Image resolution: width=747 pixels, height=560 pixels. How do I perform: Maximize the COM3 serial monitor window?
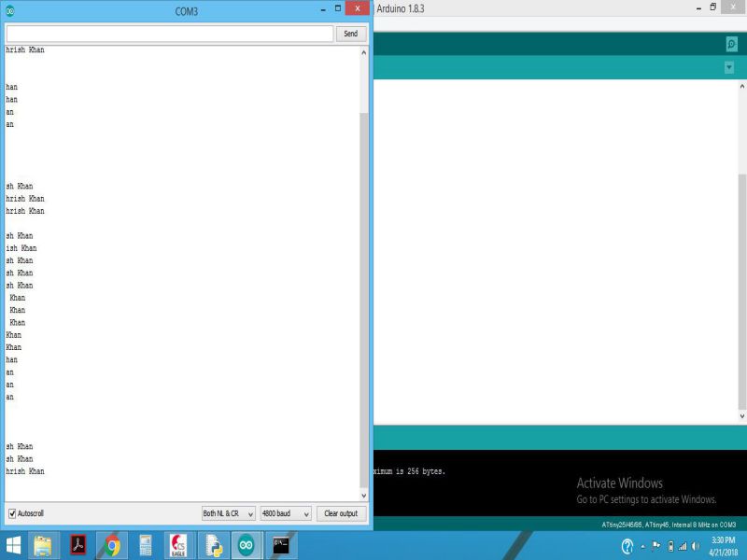(x=338, y=8)
